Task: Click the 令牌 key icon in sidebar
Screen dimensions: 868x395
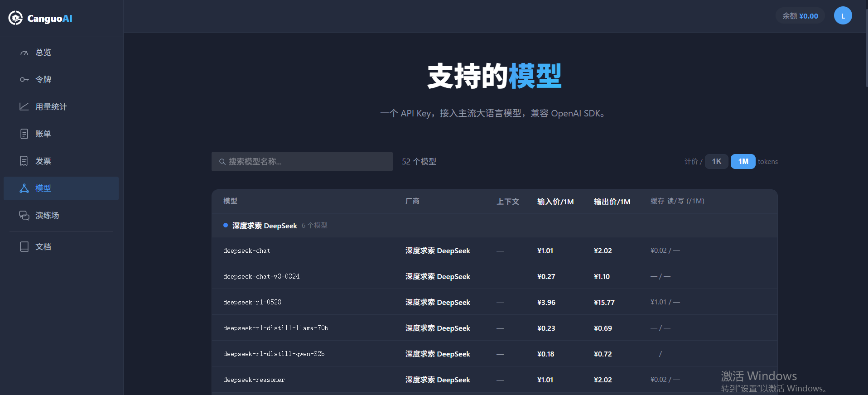Action: tap(24, 80)
